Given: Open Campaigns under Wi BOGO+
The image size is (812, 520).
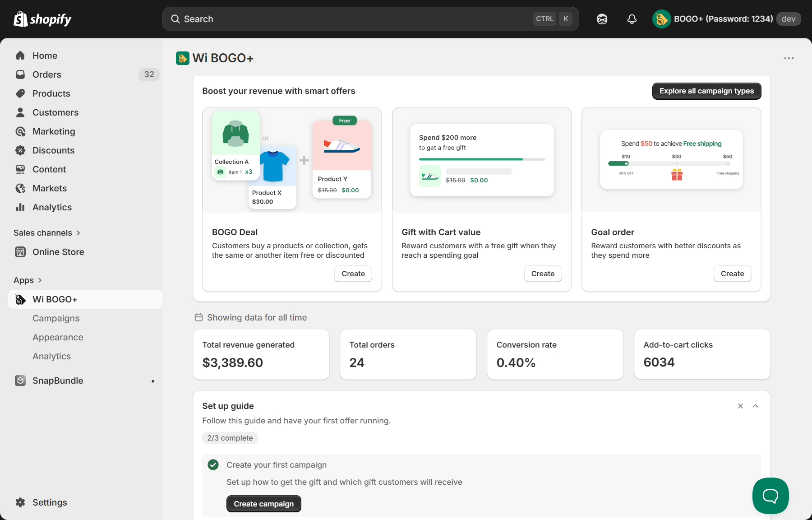Looking at the screenshot, I should [56, 318].
